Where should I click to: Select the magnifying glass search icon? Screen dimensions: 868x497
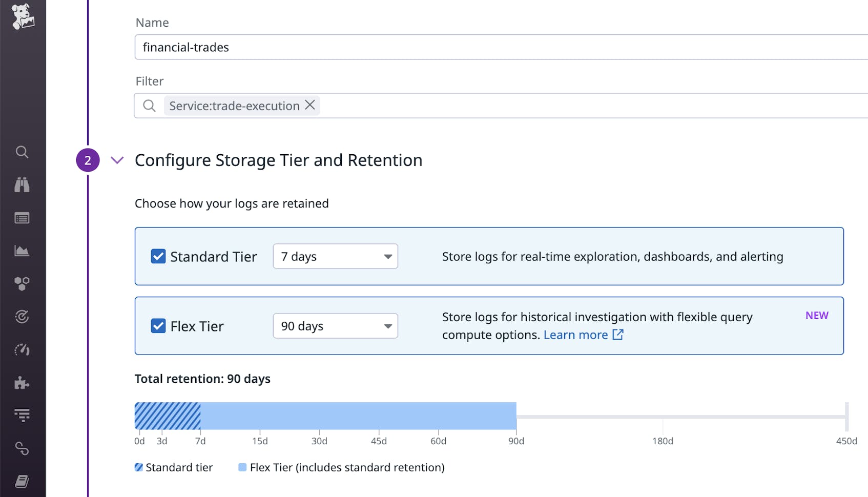[x=23, y=152]
